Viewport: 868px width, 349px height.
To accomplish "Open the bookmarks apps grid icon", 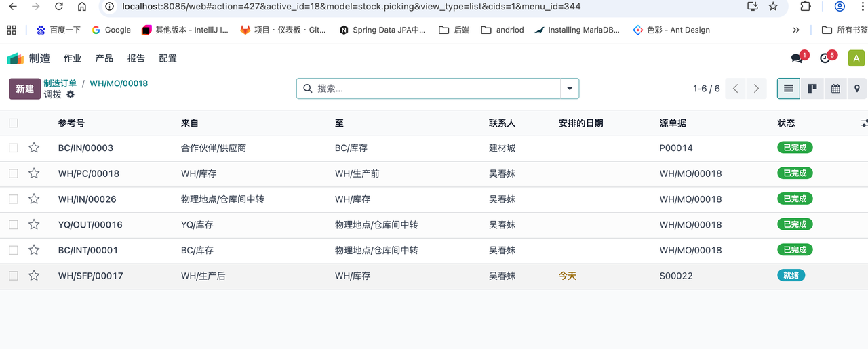I will click(12, 30).
